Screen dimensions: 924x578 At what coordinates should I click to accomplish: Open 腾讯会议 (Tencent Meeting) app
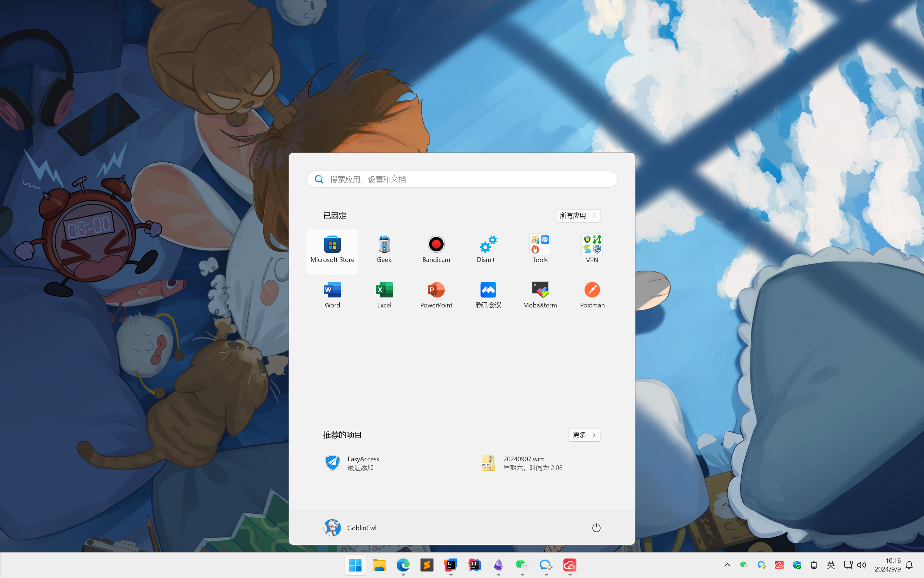pos(488,296)
